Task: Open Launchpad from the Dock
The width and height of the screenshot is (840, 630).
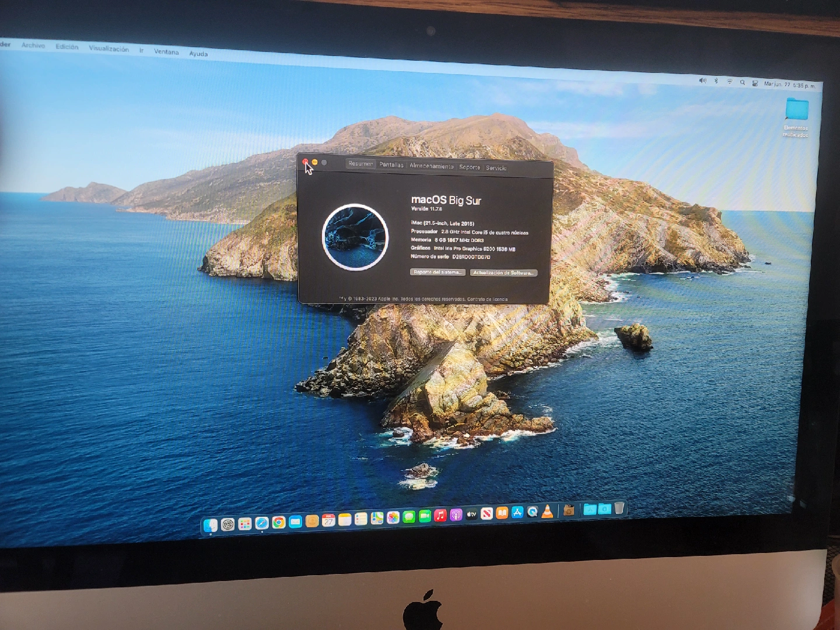Action: click(245, 524)
